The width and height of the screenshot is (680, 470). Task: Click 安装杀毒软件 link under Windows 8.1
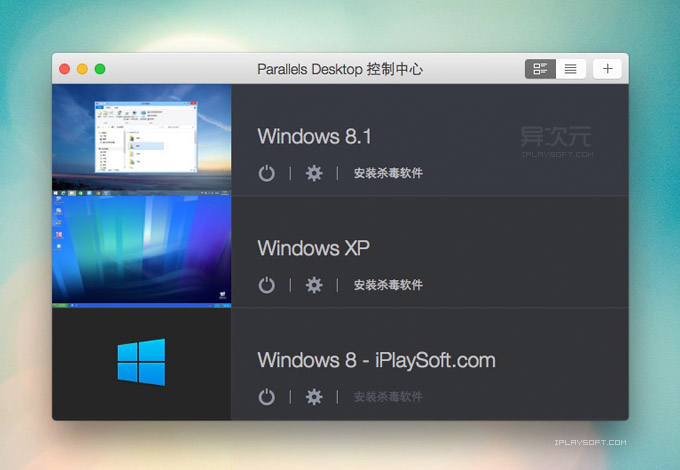(x=388, y=173)
